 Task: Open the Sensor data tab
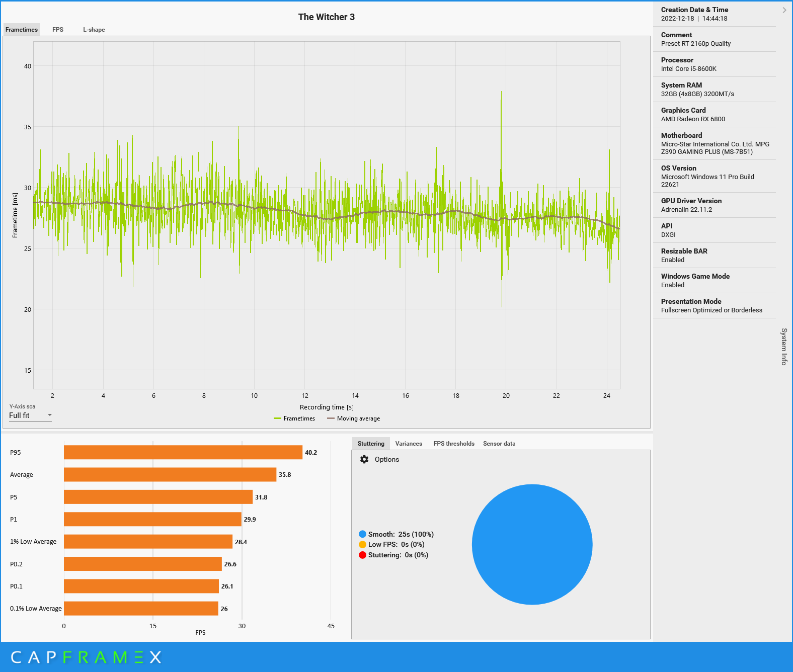click(x=499, y=444)
